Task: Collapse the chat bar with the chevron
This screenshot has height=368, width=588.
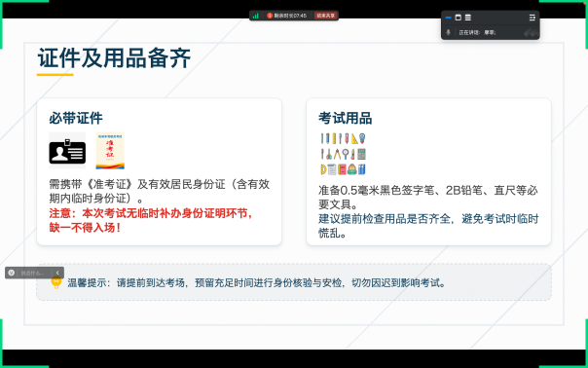Action: pyautogui.click(x=57, y=273)
